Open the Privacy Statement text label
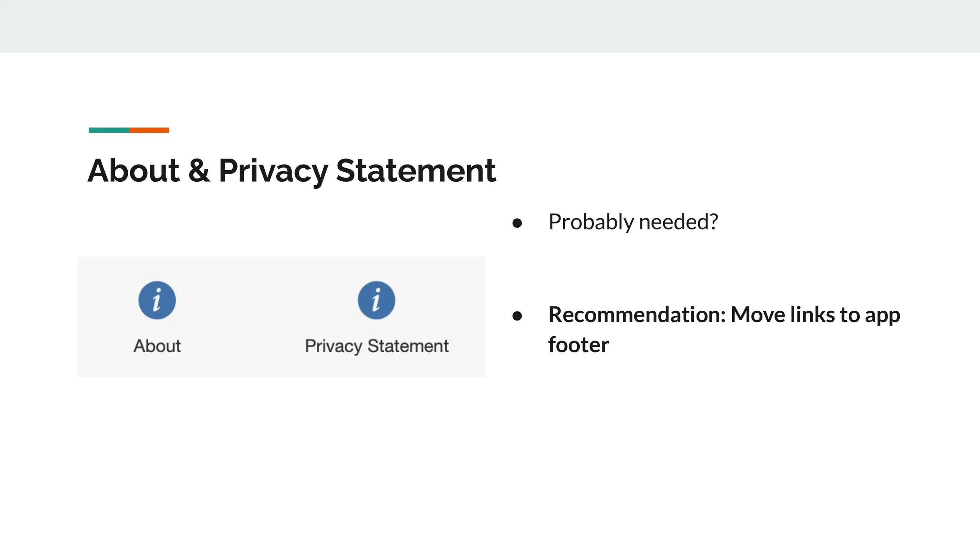Image resolution: width=980 pixels, height=552 pixels. (x=377, y=346)
